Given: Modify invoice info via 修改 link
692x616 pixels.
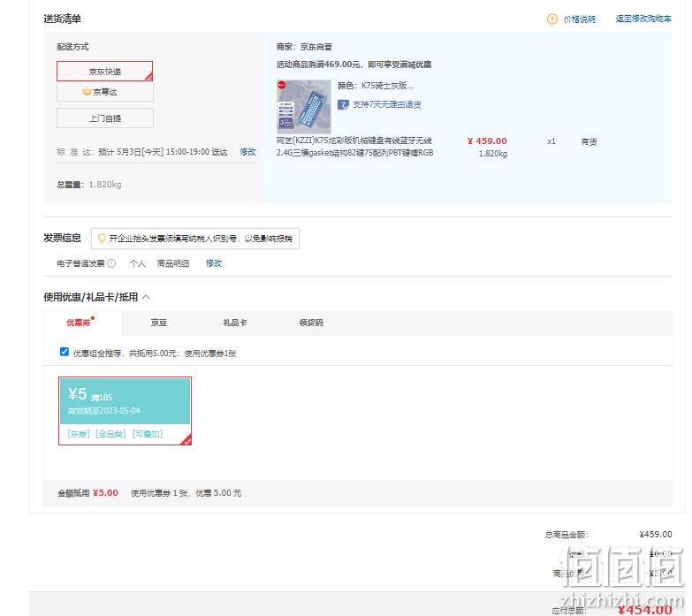Looking at the screenshot, I should 214,263.
